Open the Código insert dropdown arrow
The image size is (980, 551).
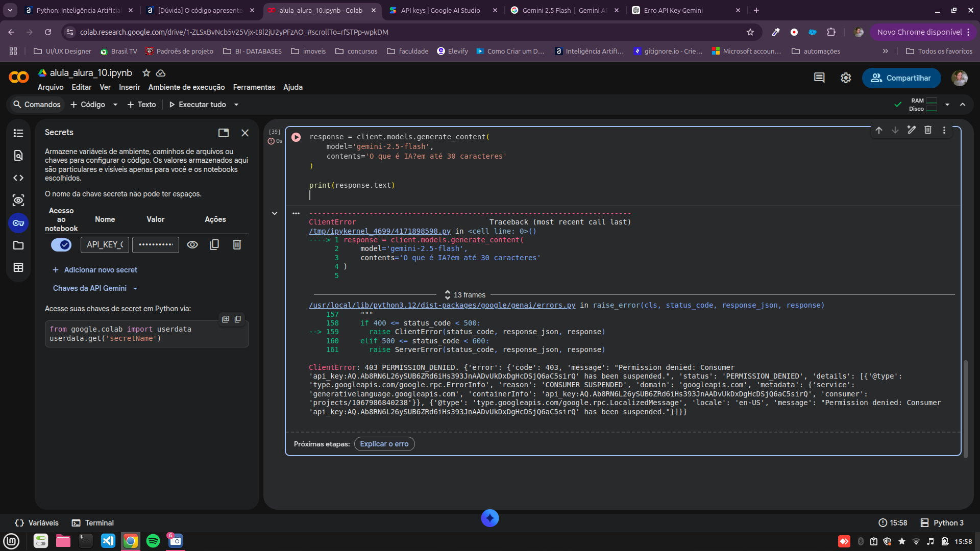coord(115,105)
